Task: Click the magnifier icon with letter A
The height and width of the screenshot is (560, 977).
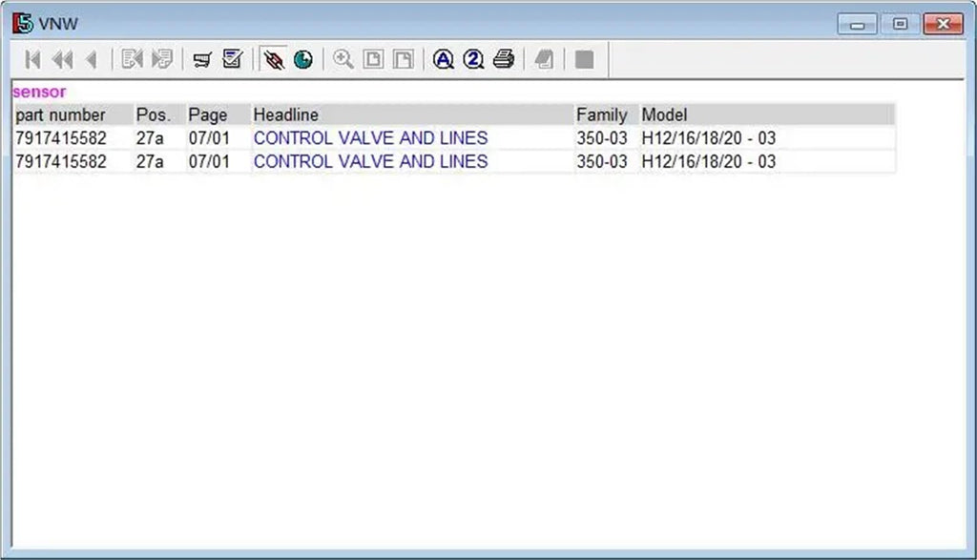Action: click(x=443, y=60)
